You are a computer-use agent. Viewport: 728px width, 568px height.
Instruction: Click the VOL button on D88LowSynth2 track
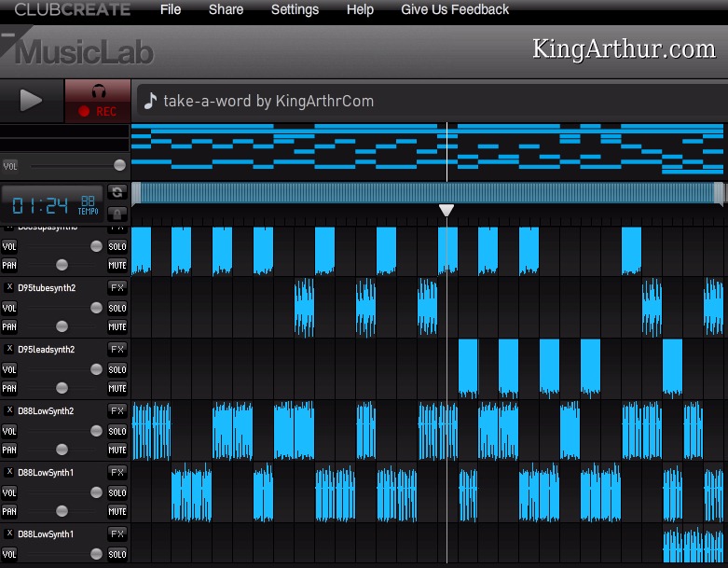pos(8,431)
